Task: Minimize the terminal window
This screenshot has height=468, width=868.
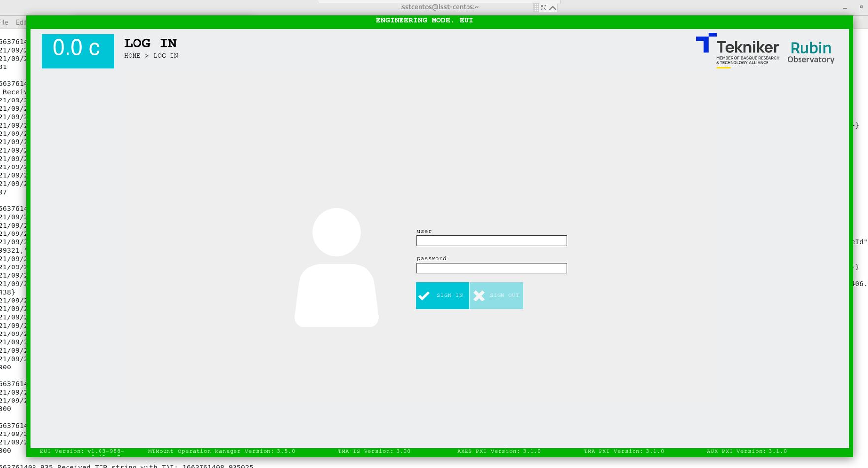Action: [x=845, y=7]
